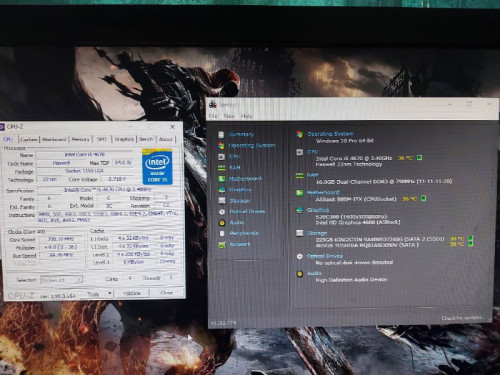Screen dimensions: 500x375
Task: Open the Graphics heading link in Speccy summary
Action: click(318, 210)
